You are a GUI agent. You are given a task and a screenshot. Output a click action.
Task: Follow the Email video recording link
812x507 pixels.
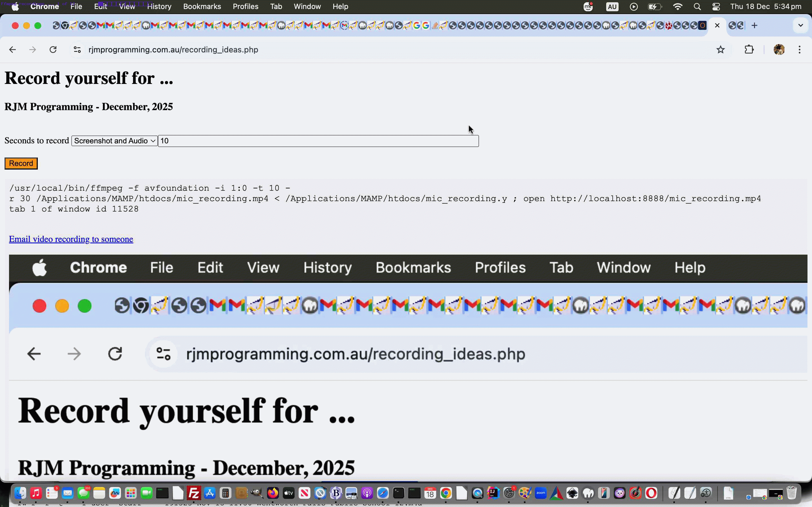click(71, 239)
